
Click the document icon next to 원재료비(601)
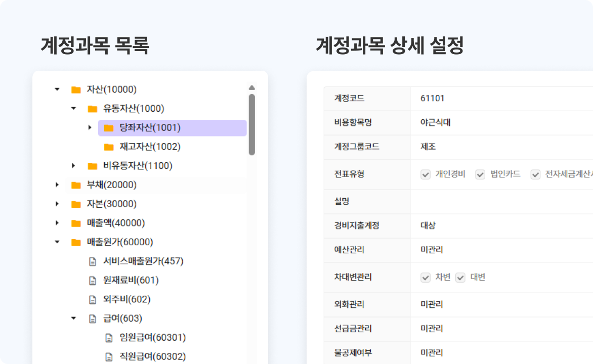point(92,281)
